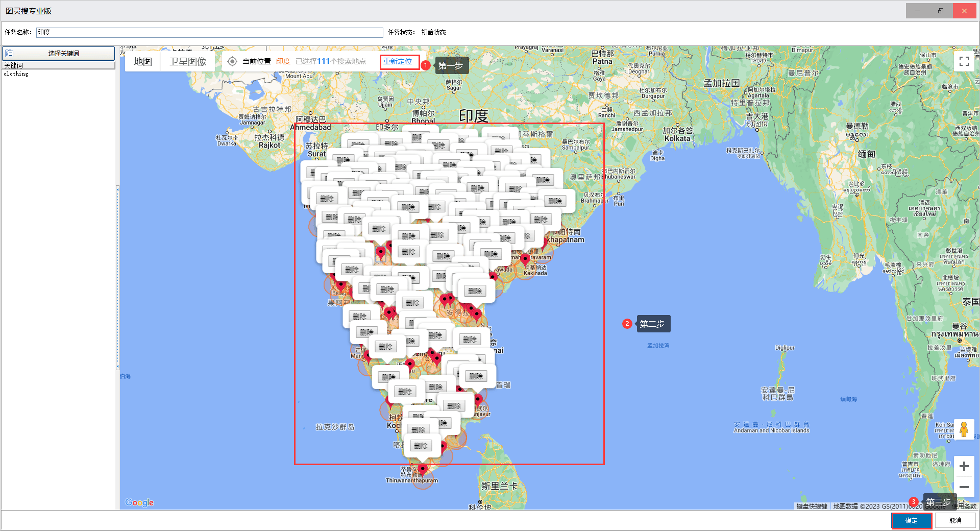Focus the 任务名称 input field
Screen dimensions: 980x531
point(209,32)
